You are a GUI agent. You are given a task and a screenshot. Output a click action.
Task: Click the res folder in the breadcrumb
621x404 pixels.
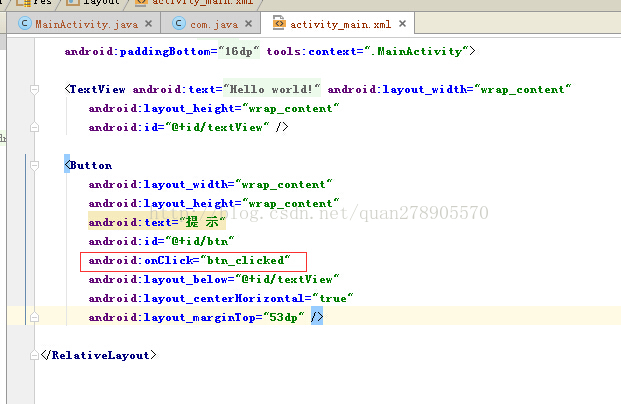pos(40,3)
